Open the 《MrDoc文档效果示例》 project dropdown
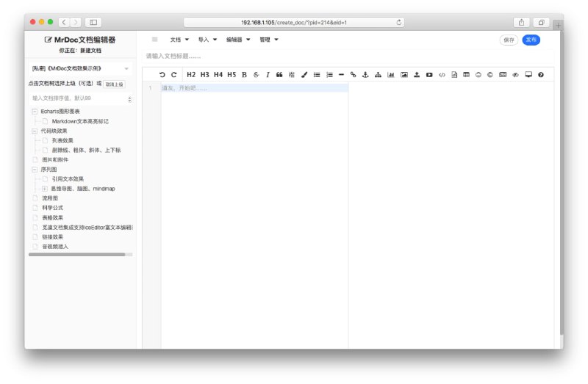This screenshot has height=384, width=588. point(80,68)
